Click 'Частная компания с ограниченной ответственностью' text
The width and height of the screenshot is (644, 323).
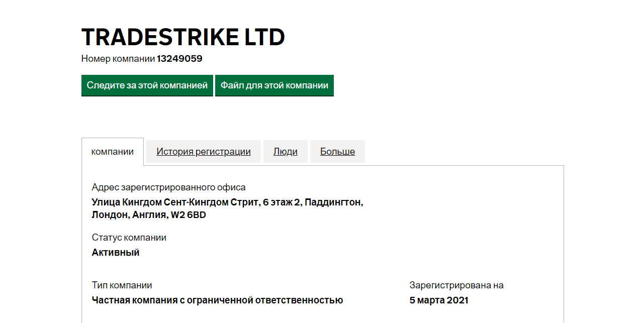(217, 300)
